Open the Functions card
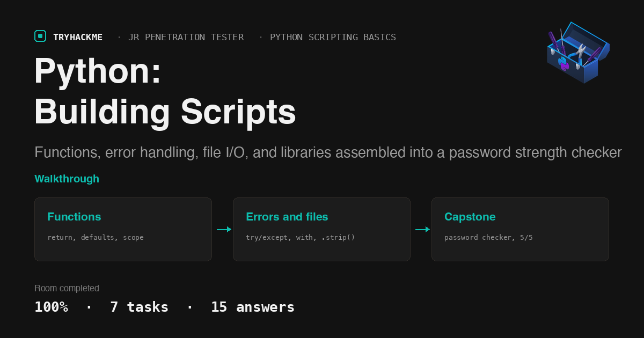The image size is (644, 338). (123, 229)
